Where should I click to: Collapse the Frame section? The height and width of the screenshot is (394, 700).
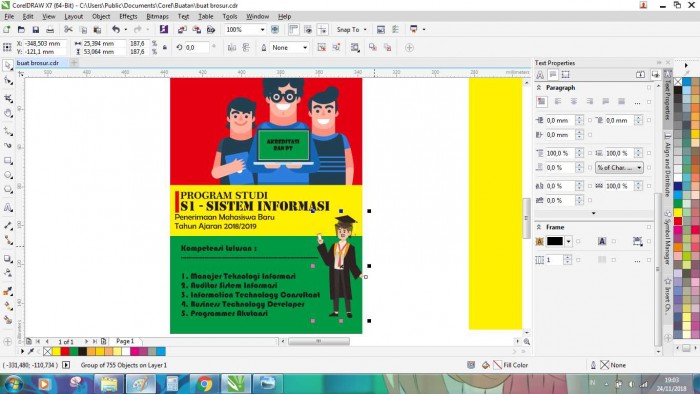point(539,227)
